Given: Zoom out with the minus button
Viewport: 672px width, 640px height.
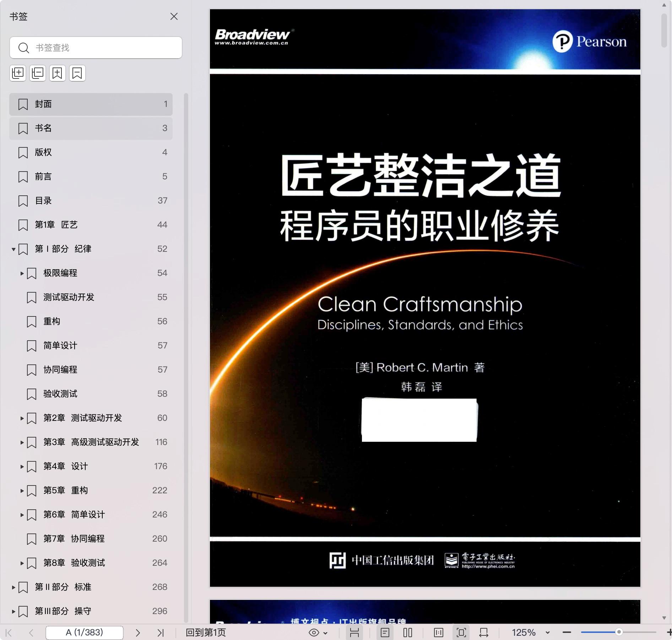Looking at the screenshot, I should click(x=567, y=633).
